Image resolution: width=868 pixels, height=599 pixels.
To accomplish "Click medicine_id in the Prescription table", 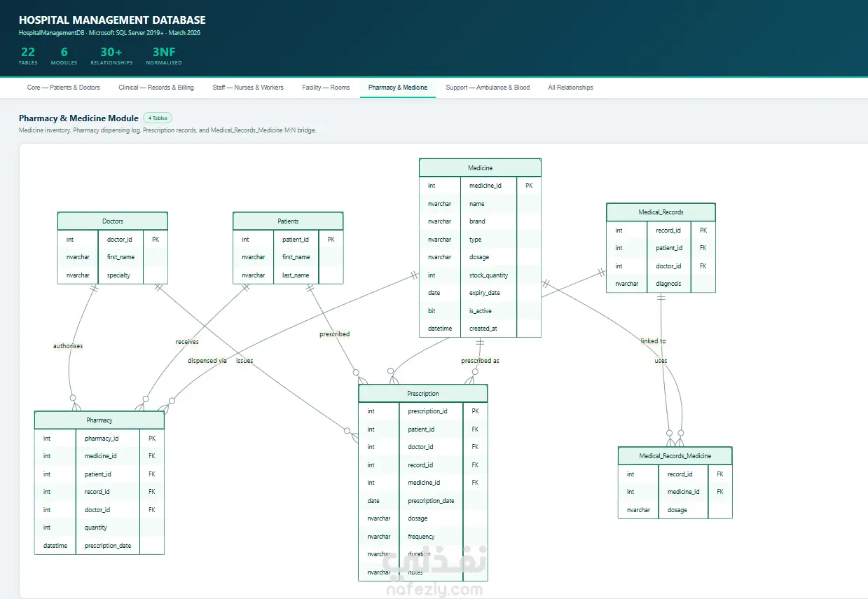I will [424, 483].
